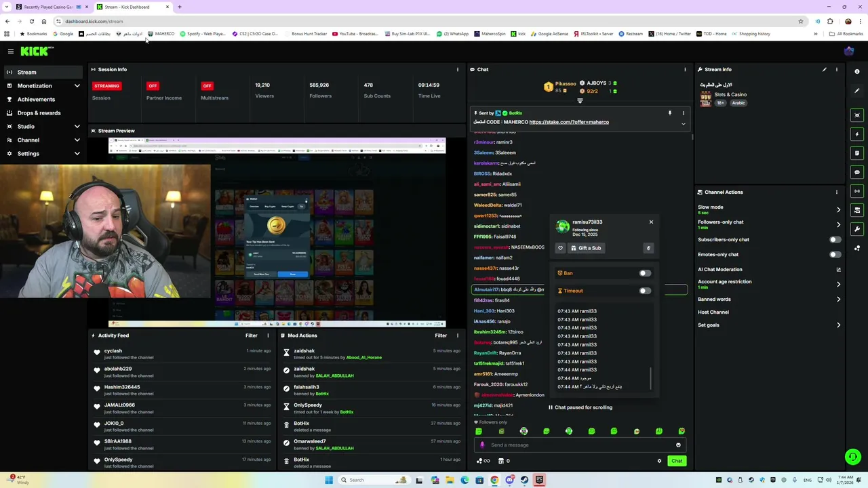Open the Chat panel three-dot menu
This screenshot has width=868, height=488.
coord(684,69)
